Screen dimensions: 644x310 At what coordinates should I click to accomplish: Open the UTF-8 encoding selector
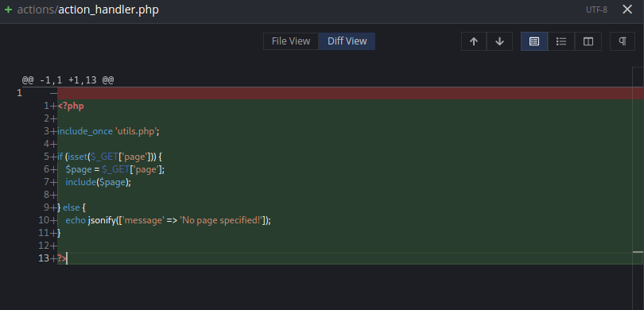(596, 10)
